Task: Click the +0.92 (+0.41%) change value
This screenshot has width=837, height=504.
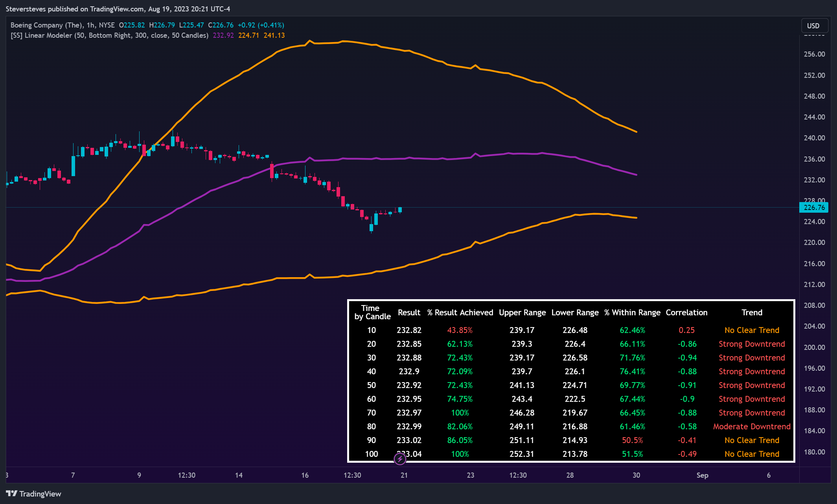Action: [x=261, y=25]
